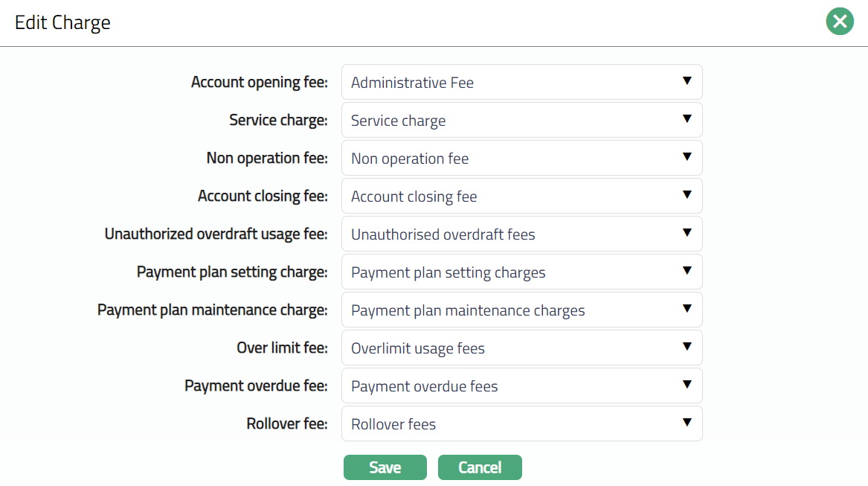This screenshot has width=868, height=486.
Task: Click arrow icon beside Administrative Fee
Action: (687, 81)
